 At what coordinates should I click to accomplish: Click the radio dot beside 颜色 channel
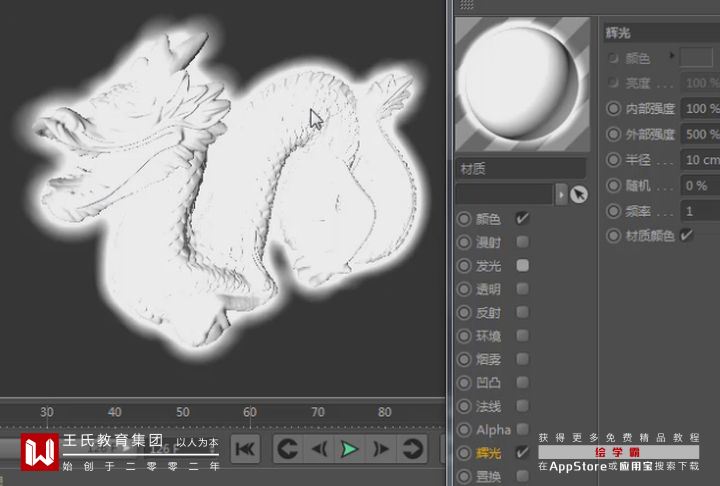(x=464, y=219)
